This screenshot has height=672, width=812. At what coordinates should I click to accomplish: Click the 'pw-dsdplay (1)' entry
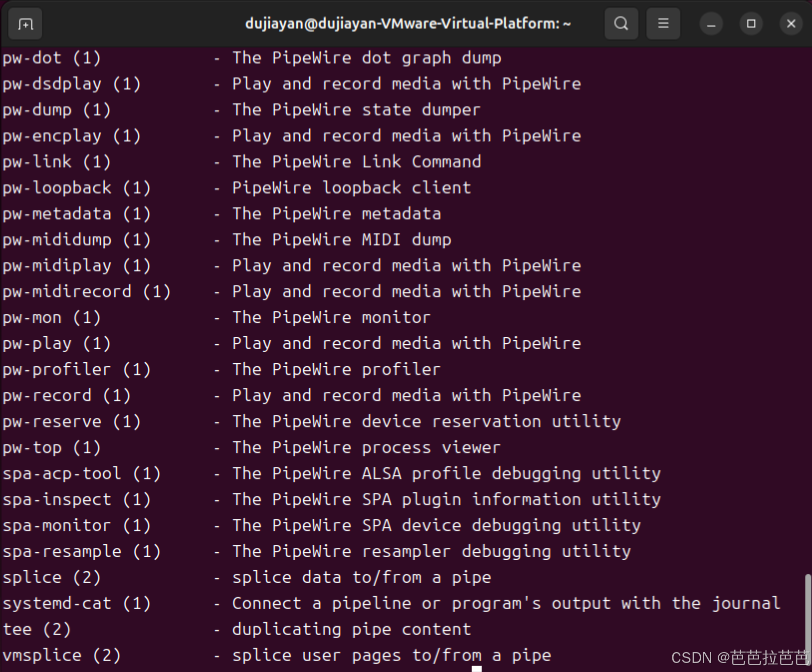pyautogui.click(x=72, y=84)
